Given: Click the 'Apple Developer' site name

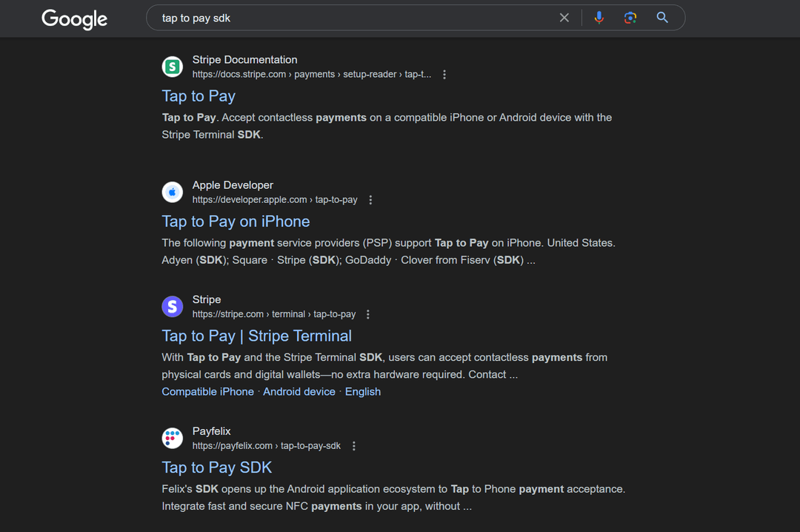Looking at the screenshot, I should (233, 185).
